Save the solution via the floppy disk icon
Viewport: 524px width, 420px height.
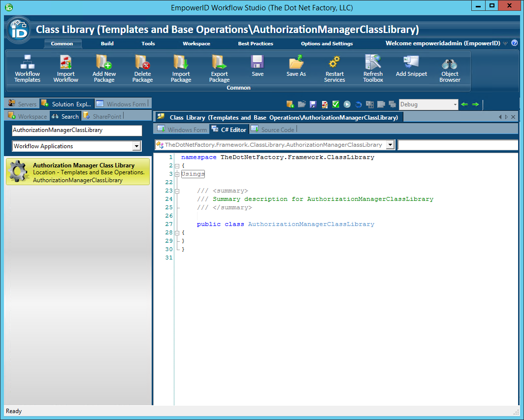(x=313, y=104)
